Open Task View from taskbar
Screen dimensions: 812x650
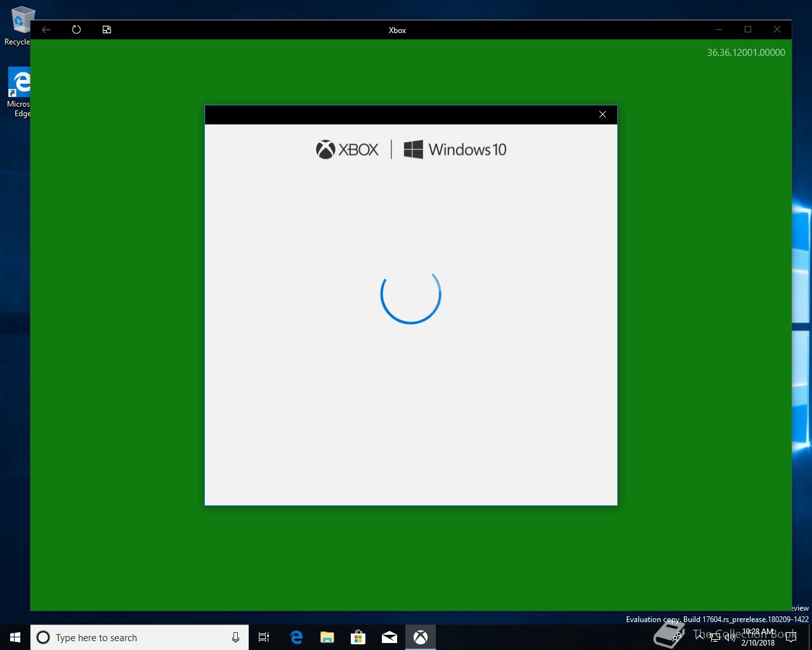point(264,637)
